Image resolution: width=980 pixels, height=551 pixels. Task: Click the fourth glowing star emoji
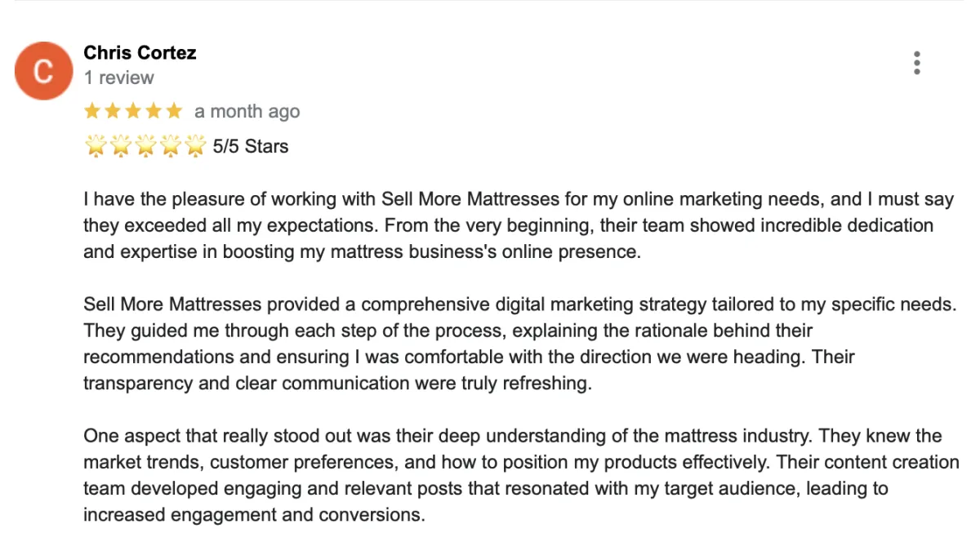coord(170,146)
